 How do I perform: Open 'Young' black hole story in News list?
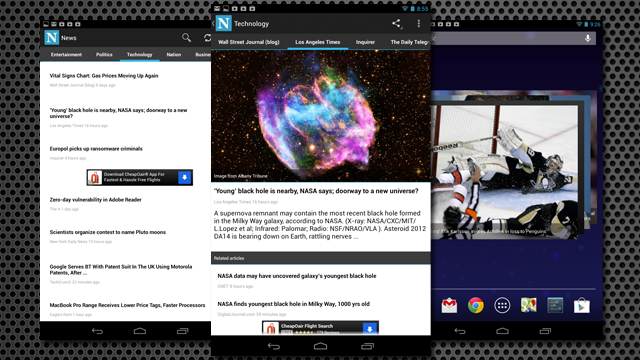tap(118, 113)
